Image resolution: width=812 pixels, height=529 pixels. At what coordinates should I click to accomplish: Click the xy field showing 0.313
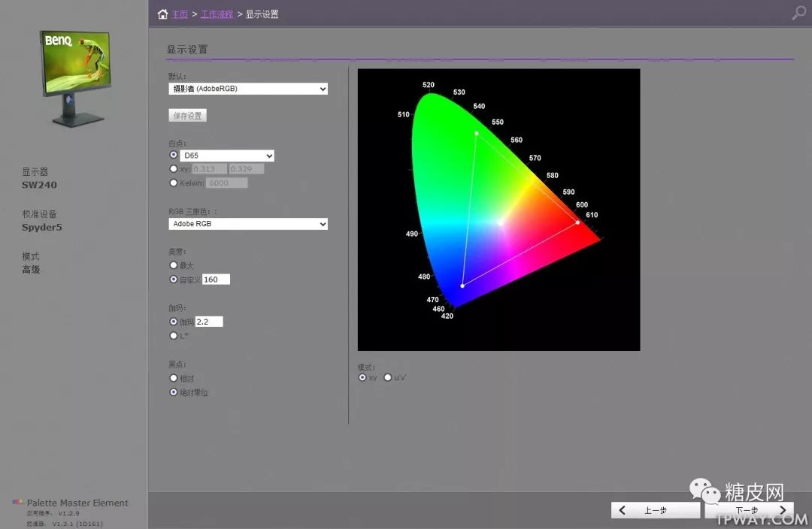coord(209,169)
